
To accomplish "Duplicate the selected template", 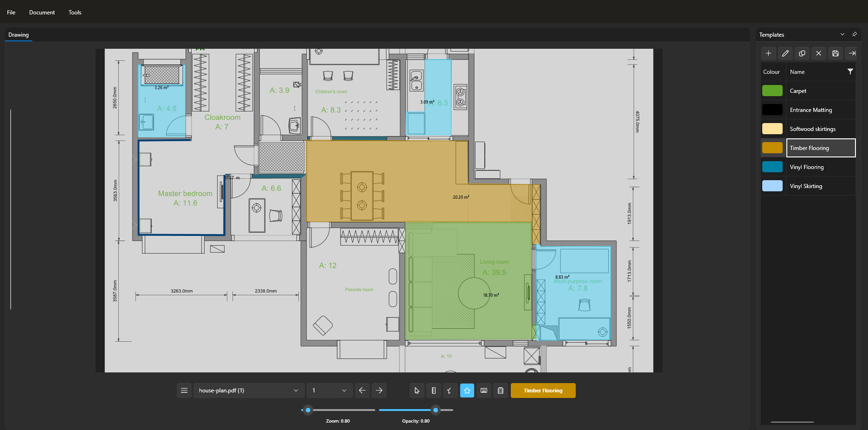I will [802, 53].
